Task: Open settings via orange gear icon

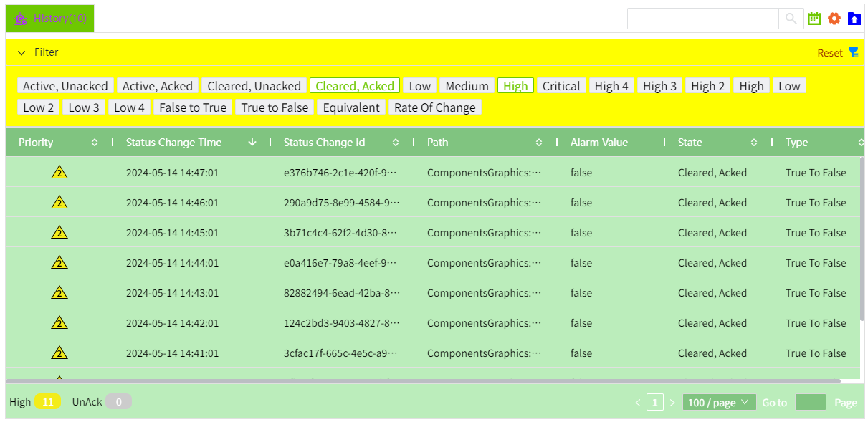Action: pyautogui.click(x=834, y=19)
